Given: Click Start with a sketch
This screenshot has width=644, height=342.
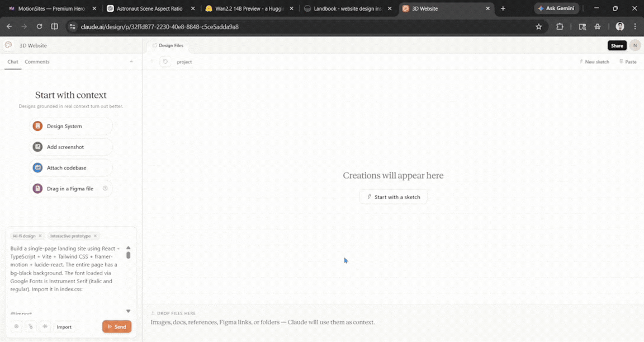Looking at the screenshot, I should [x=393, y=196].
